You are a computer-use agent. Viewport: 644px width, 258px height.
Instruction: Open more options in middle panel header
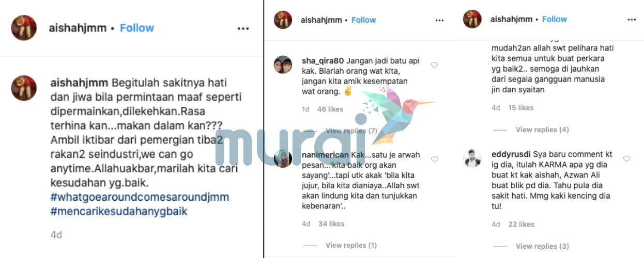click(x=439, y=21)
